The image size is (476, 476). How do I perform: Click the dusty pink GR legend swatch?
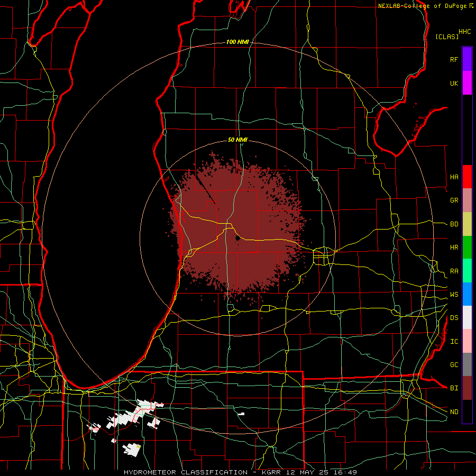(467, 200)
